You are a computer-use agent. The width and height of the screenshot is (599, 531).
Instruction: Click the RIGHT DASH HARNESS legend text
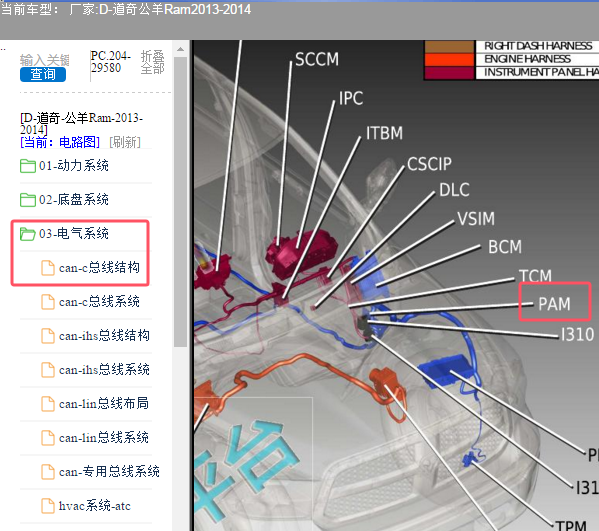pyautogui.click(x=538, y=46)
